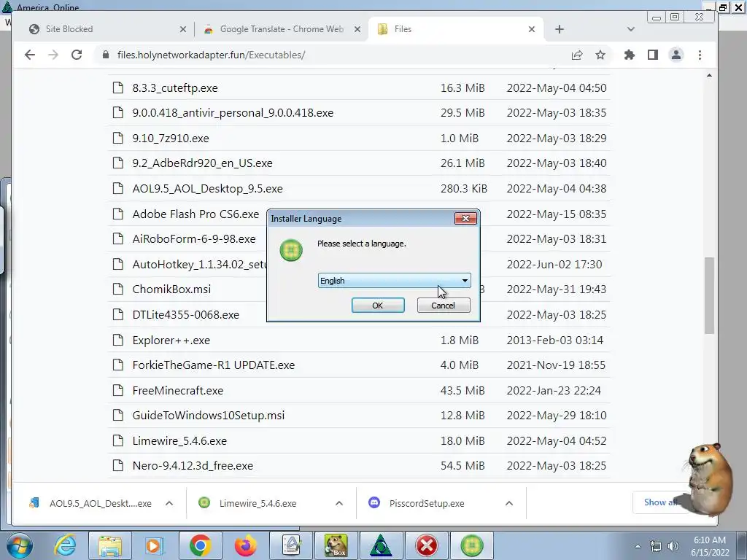The image size is (747, 560).
Task: Open Firefox from taskbar
Action: coord(245,545)
